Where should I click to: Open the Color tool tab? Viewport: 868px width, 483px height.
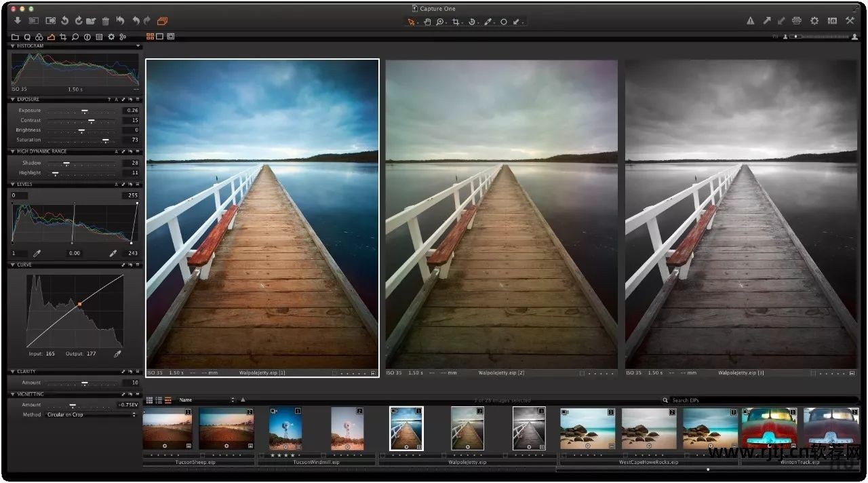click(x=39, y=37)
